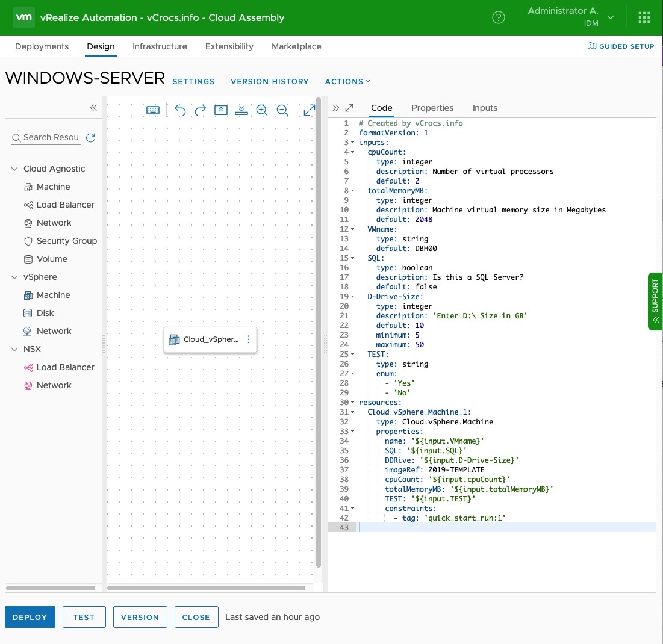663x644 pixels.
Task: Type in the Search Resources field
Action: click(x=51, y=138)
